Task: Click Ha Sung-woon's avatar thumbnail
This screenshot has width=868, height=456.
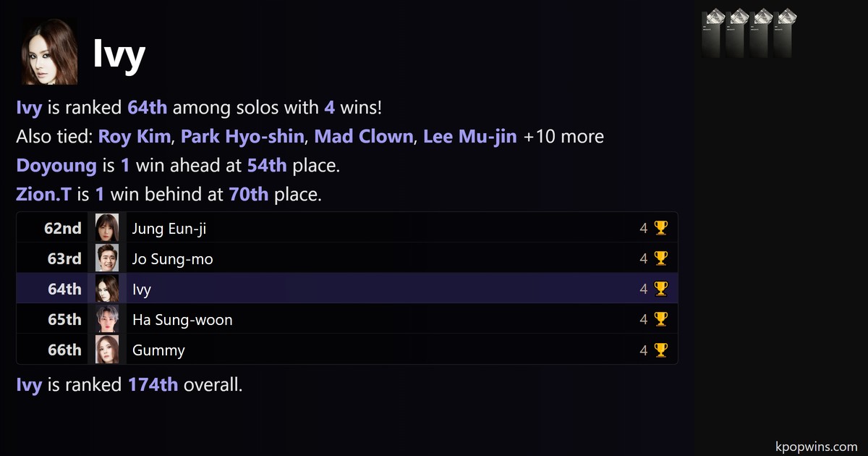Action: pyautogui.click(x=107, y=319)
